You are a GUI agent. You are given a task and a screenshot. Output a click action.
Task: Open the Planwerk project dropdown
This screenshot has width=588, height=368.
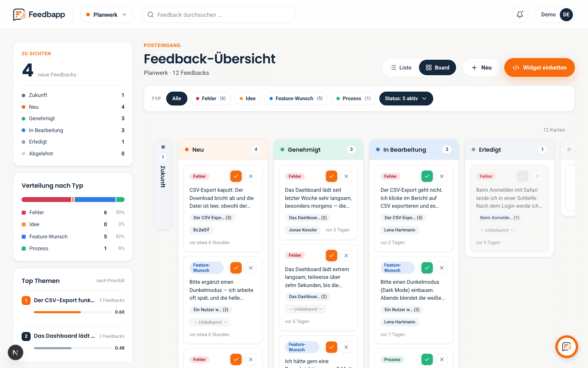pyautogui.click(x=107, y=15)
